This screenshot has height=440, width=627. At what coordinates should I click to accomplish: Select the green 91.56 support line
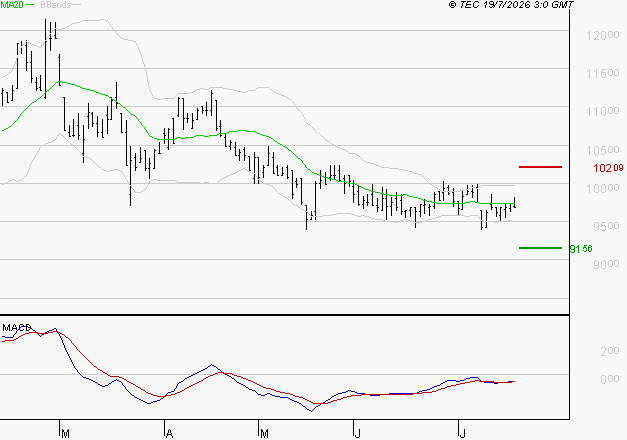coord(540,248)
